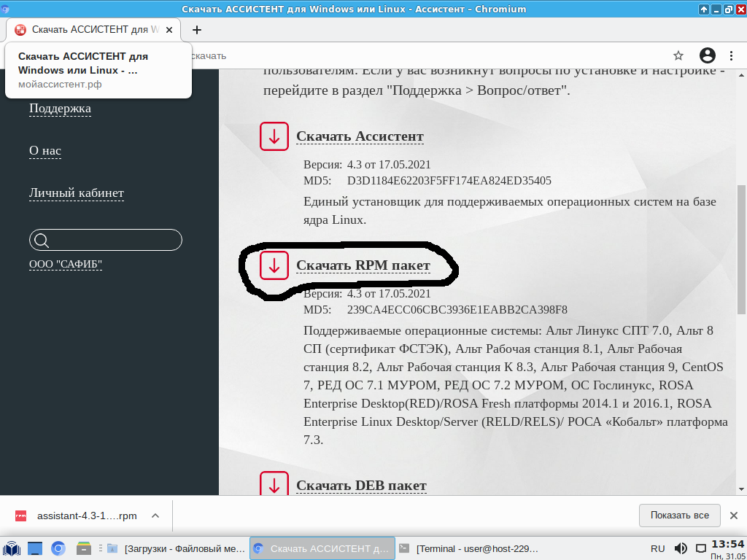The height and width of the screenshot is (560, 747).
Task: Launch Chromium from the taskbar launcher
Action: [x=58, y=548]
